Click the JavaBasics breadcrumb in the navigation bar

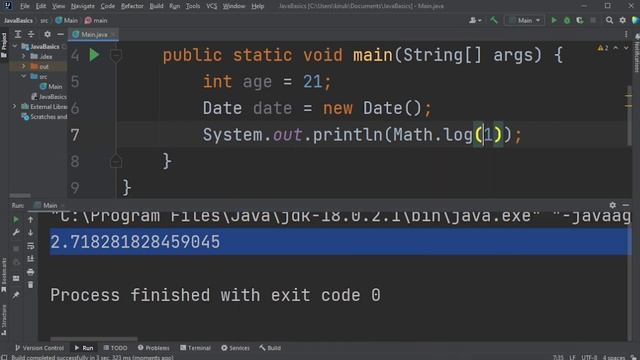tap(18, 20)
